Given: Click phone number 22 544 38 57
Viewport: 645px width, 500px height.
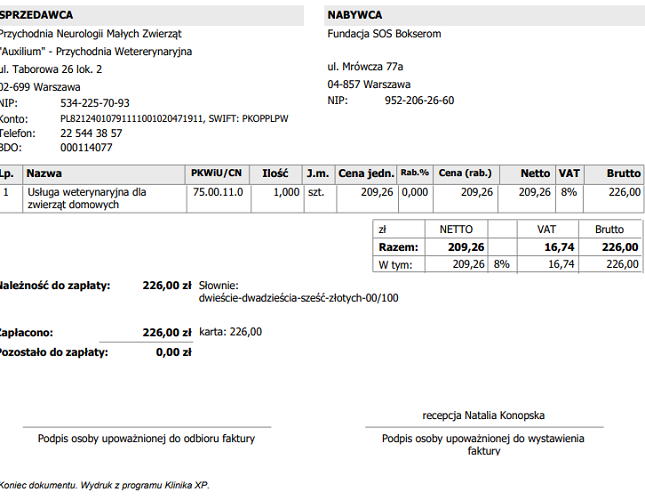Looking at the screenshot, I should tap(91, 133).
